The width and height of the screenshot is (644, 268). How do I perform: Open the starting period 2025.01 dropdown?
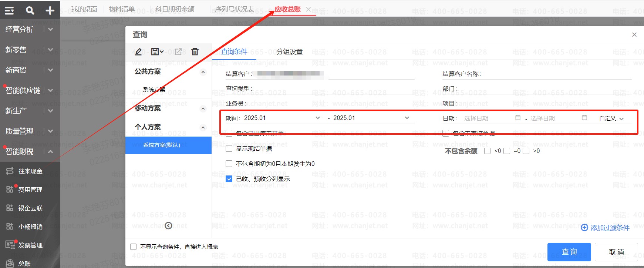pyautogui.click(x=317, y=118)
